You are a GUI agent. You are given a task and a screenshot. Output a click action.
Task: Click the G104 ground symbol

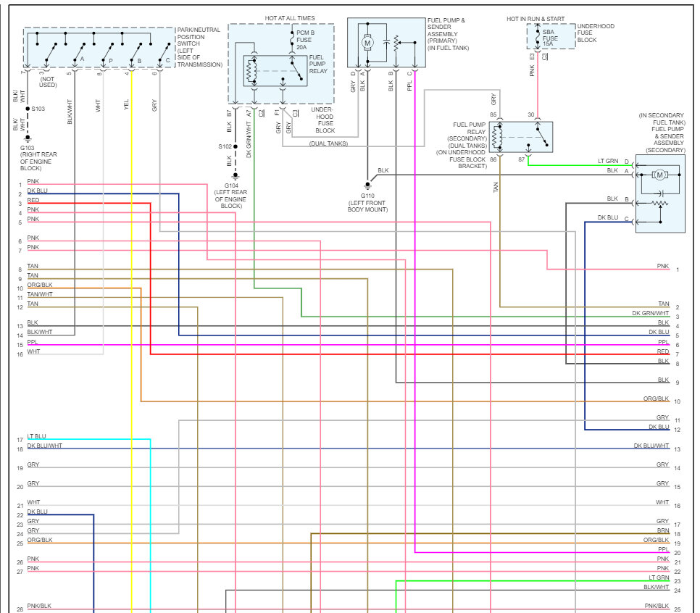(236, 175)
